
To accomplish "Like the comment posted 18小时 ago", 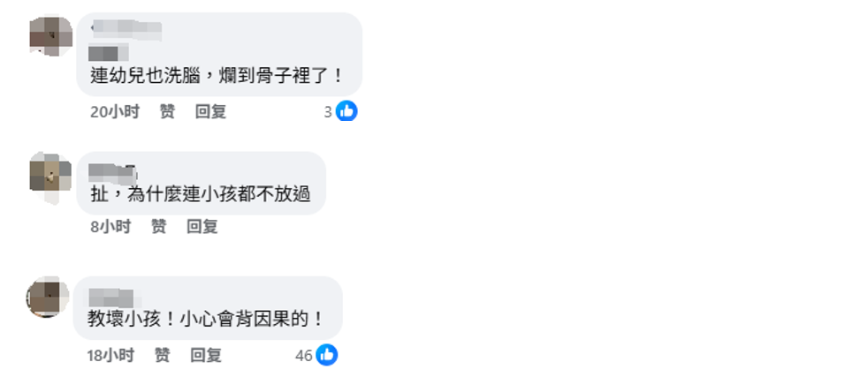I will pos(162,355).
